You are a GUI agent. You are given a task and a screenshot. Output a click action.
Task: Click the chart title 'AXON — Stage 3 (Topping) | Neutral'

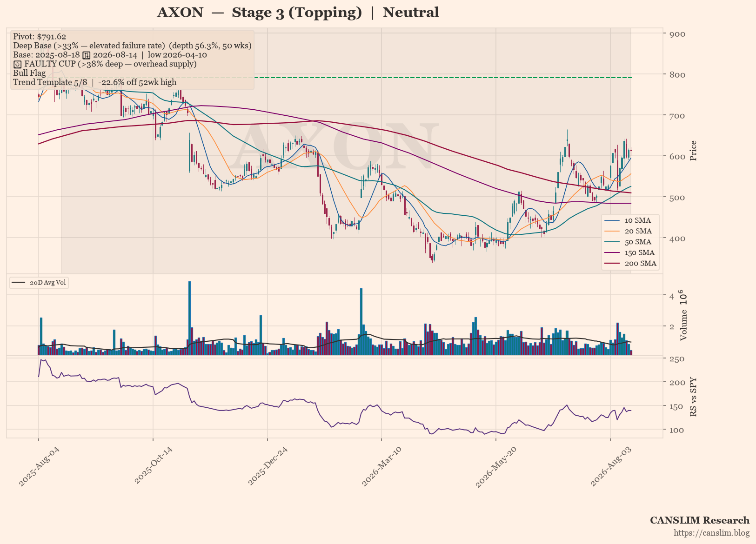(298, 13)
